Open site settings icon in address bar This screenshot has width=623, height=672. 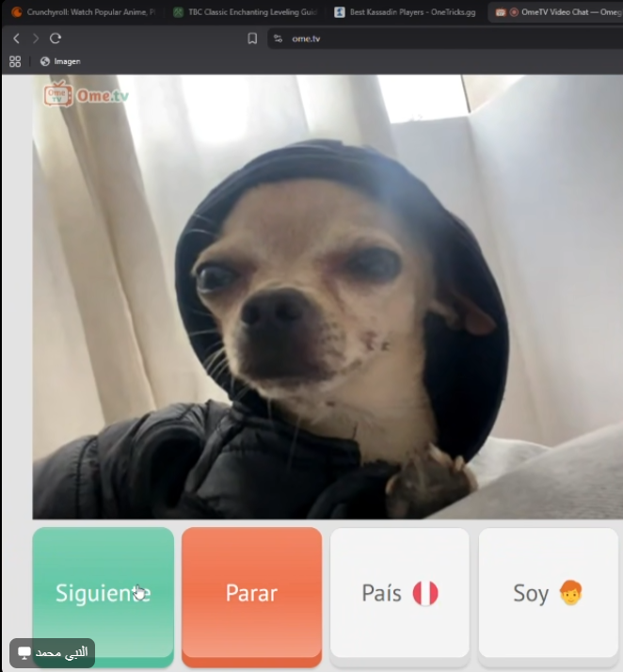pyautogui.click(x=278, y=39)
